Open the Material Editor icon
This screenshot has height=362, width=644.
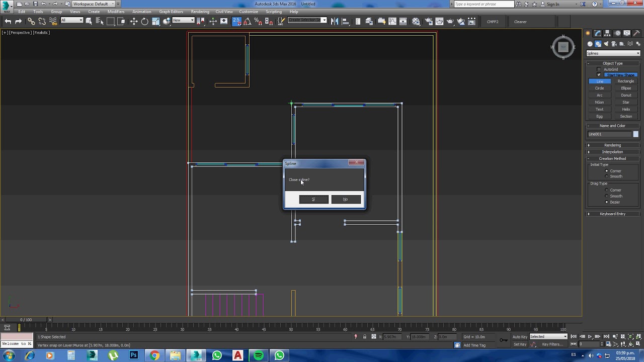[416, 21]
